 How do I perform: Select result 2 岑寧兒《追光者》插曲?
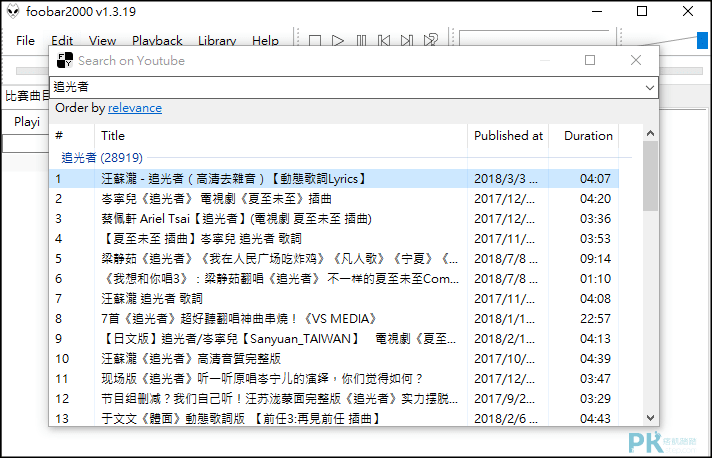point(334,199)
